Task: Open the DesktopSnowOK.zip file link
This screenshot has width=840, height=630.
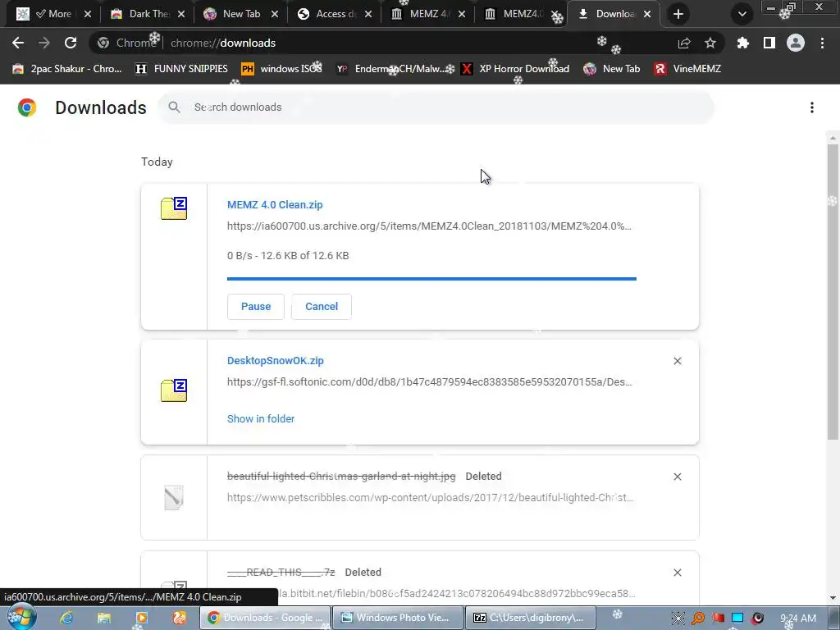Action: [276, 361]
